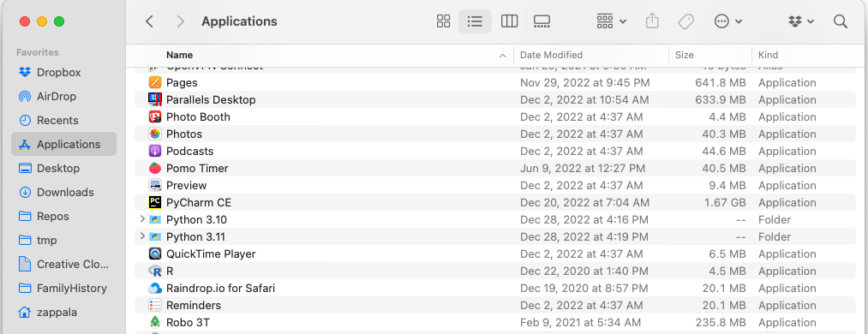Image resolution: width=868 pixels, height=334 pixels.
Task: Select the Photos app icon
Action: tap(155, 134)
